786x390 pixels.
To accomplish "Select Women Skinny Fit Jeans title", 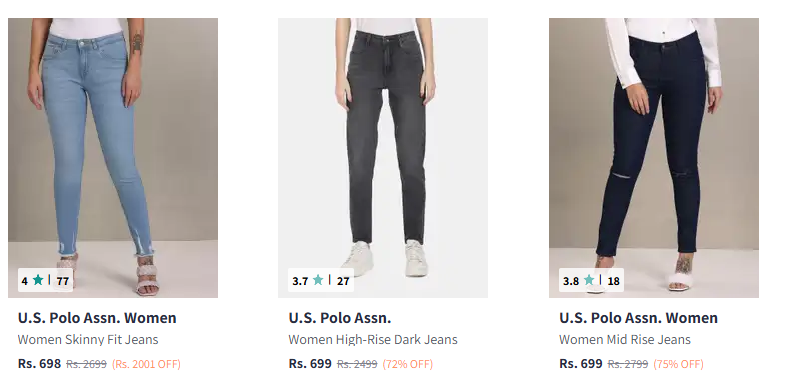I will pyautogui.click(x=88, y=340).
